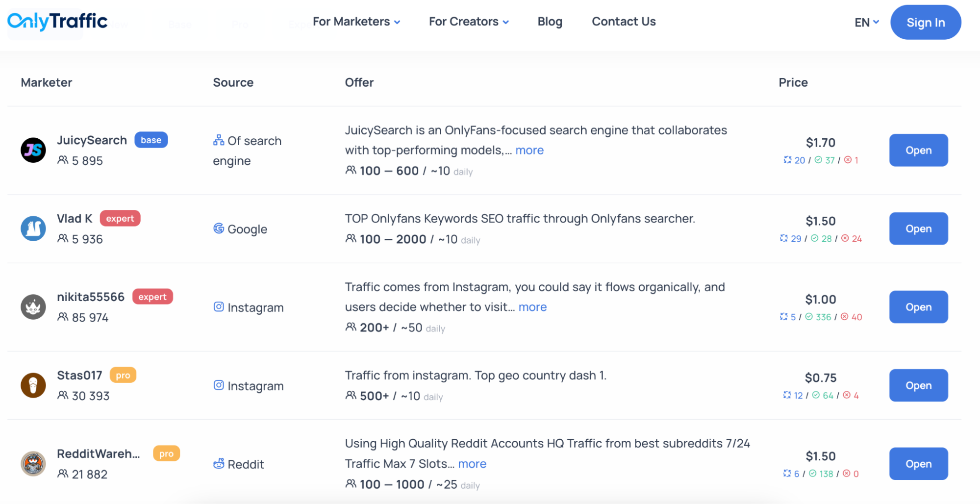Click the expert badge beside Vlad K
This screenshot has height=504, width=980.
[120, 219]
